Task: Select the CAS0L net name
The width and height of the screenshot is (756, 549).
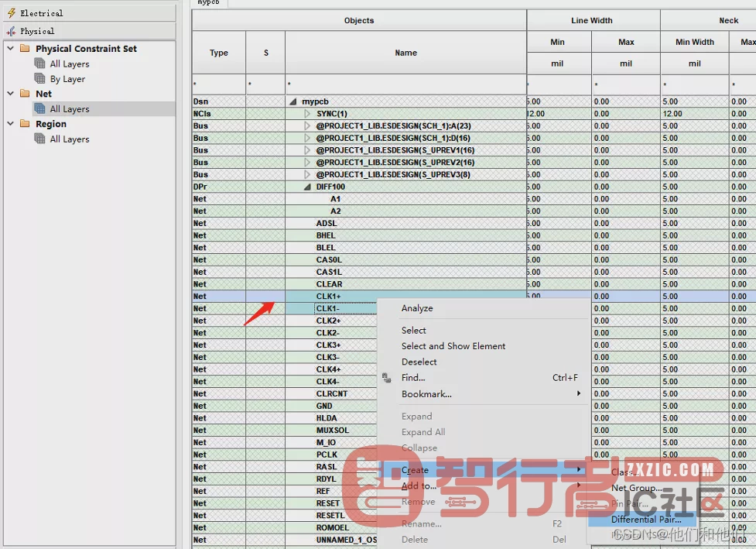Action: (329, 259)
